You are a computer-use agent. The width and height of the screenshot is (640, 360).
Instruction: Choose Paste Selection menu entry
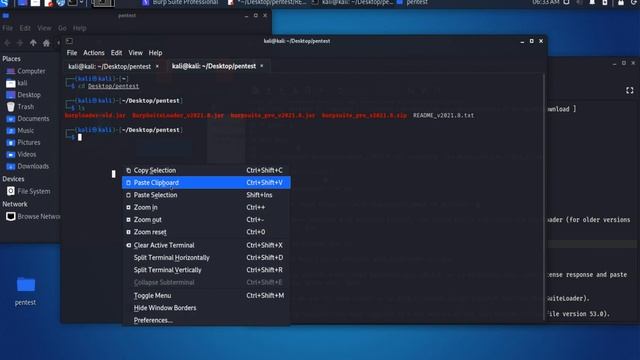pyautogui.click(x=206, y=195)
